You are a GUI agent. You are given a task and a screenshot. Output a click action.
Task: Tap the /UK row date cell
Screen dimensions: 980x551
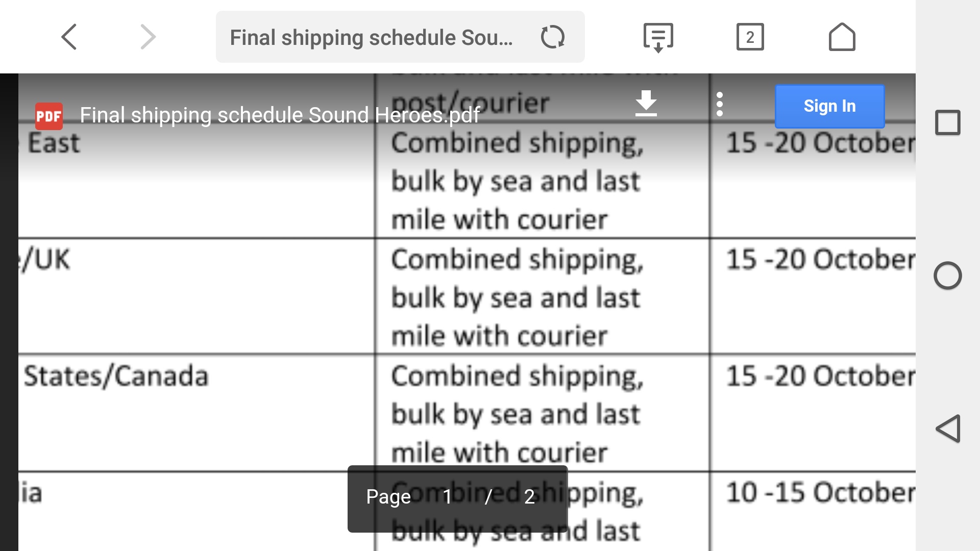(x=813, y=295)
